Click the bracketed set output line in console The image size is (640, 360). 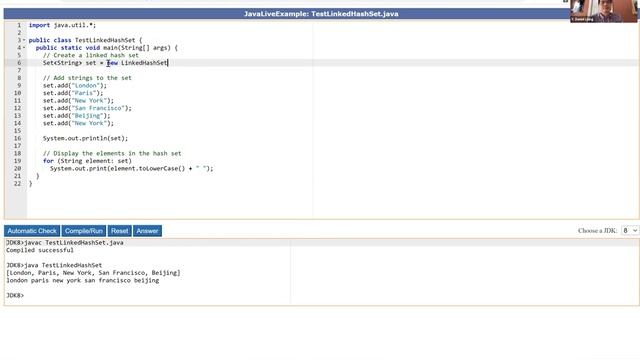pos(93,273)
